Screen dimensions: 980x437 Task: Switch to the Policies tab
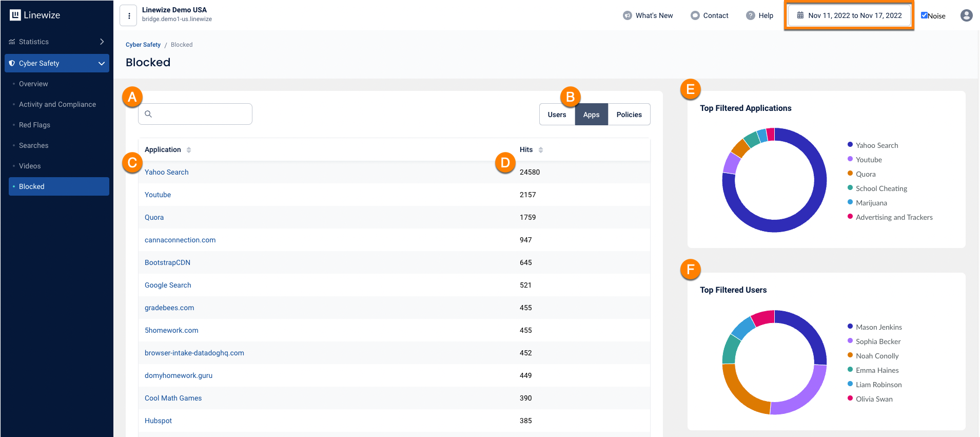click(629, 115)
